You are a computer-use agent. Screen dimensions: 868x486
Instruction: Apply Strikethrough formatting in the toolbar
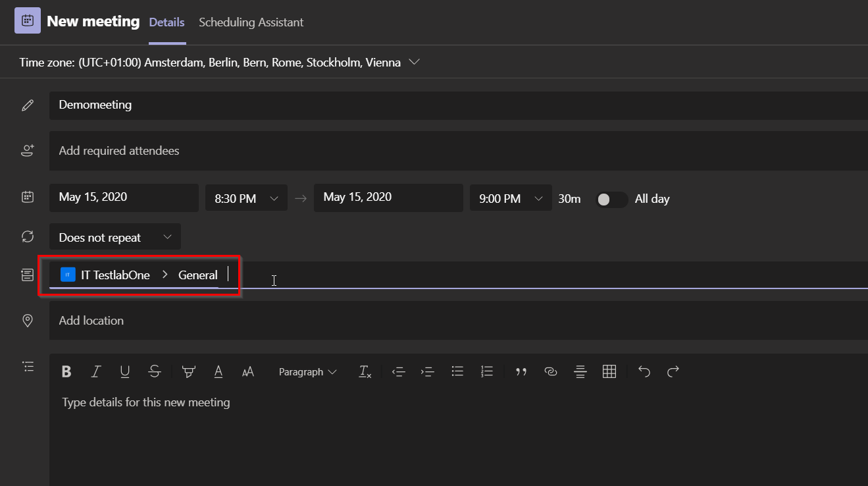click(155, 372)
